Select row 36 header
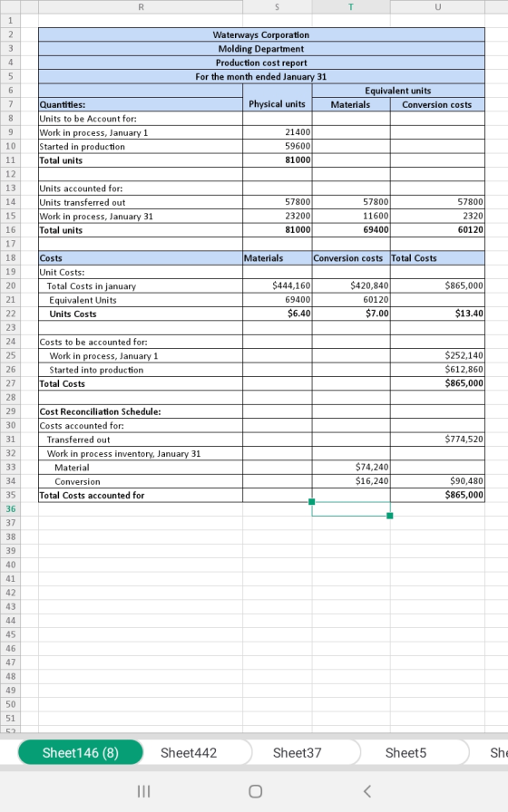 pyautogui.click(x=10, y=509)
